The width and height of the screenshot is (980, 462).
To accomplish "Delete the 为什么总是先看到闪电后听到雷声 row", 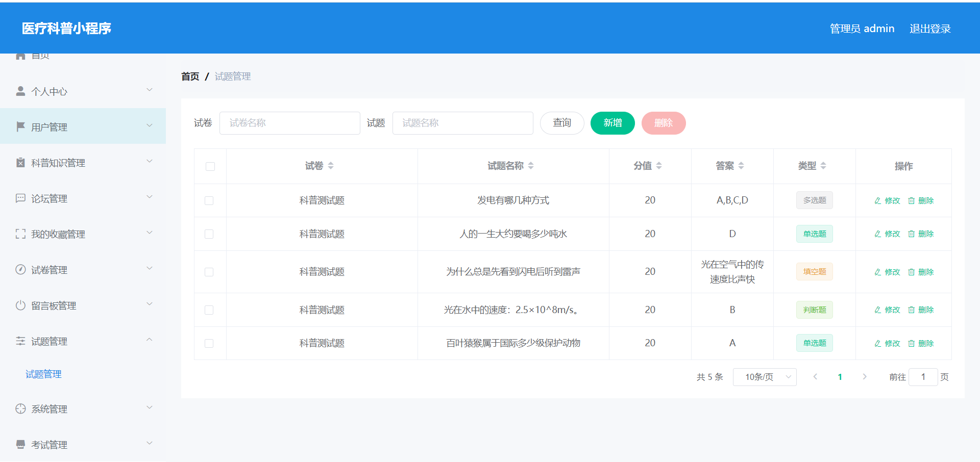I will tap(921, 272).
